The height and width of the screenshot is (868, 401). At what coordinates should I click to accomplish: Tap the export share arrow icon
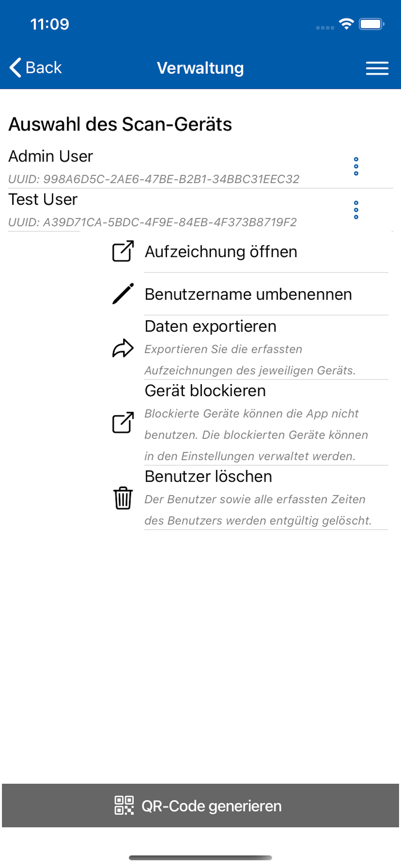tap(123, 348)
